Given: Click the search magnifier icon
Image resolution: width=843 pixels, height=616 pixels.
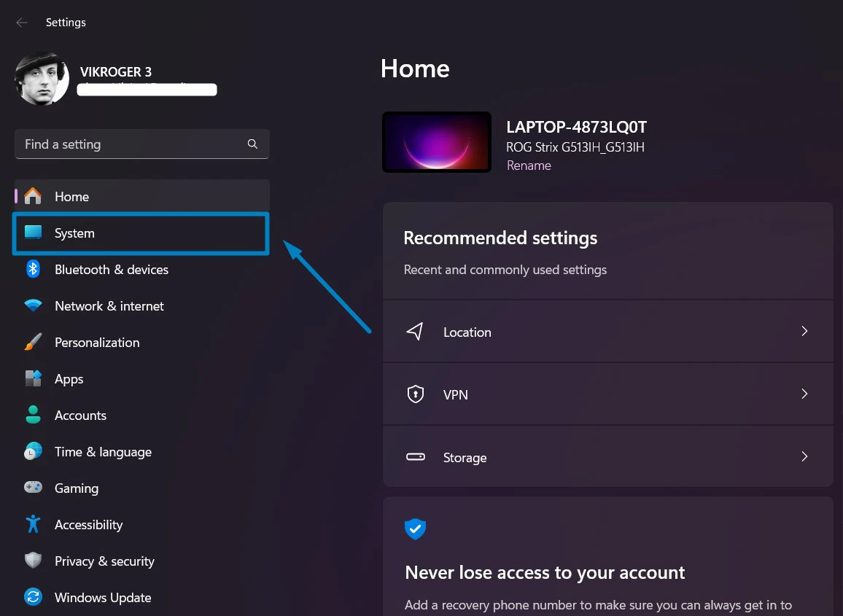Looking at the screenshot, I should pos(252,144).
